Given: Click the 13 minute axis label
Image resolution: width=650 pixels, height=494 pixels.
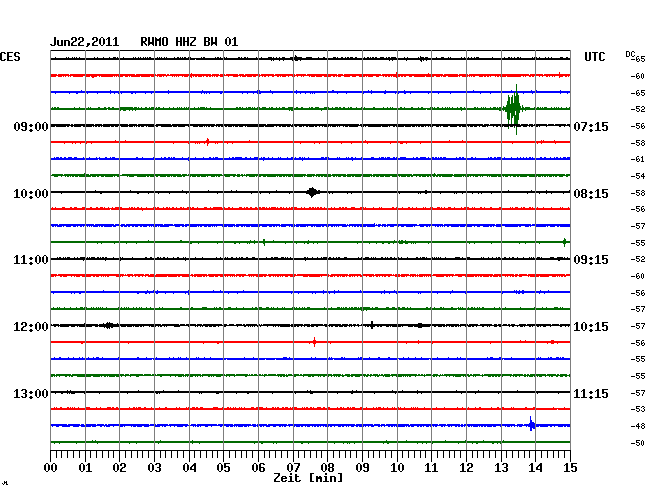Looking at the screenshot, I should pos(501,468).
